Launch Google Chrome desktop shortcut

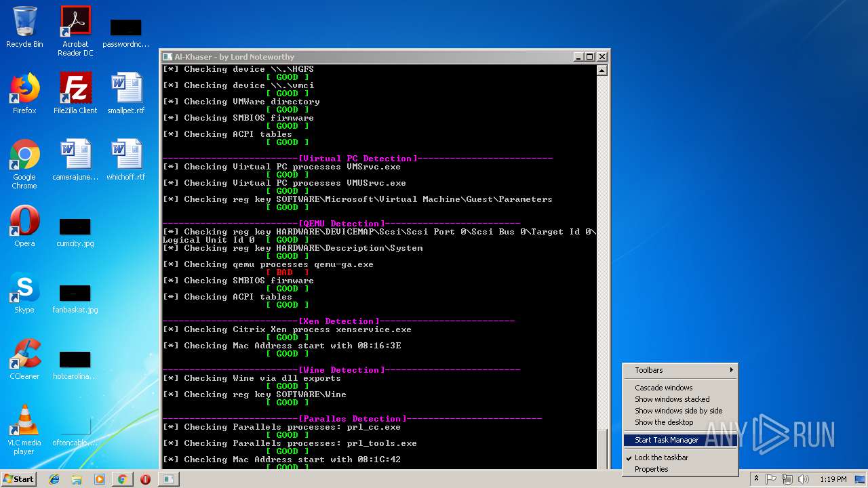click(24, 164)
